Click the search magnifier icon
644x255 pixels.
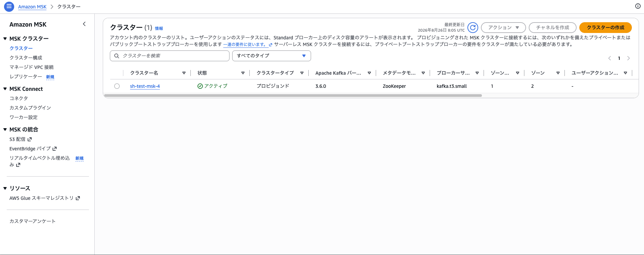pos(117,56)
